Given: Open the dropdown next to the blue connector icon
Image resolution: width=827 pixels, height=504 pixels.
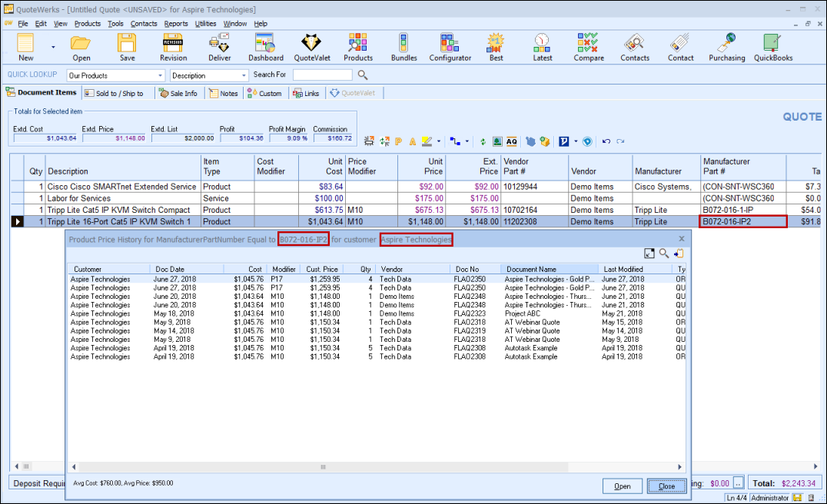Looking at the screenshot, I should pos(467,141).
